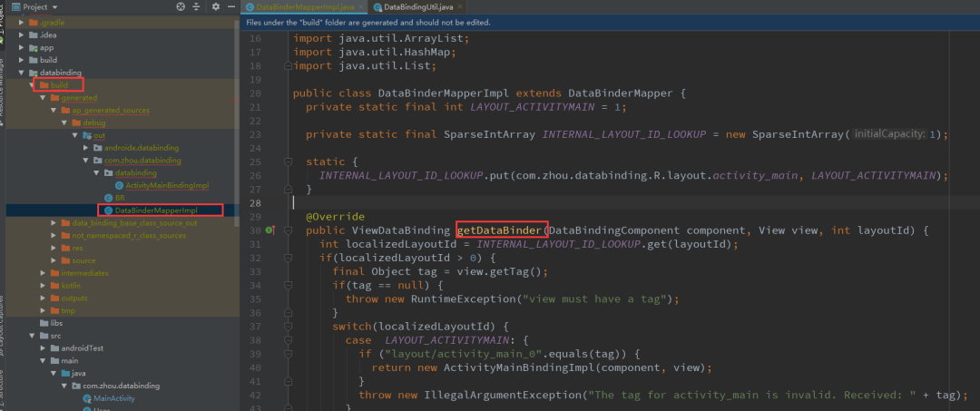Click the blue source folder icon of java
Viewport: 980px width, 411px height.
pos(65,374)
